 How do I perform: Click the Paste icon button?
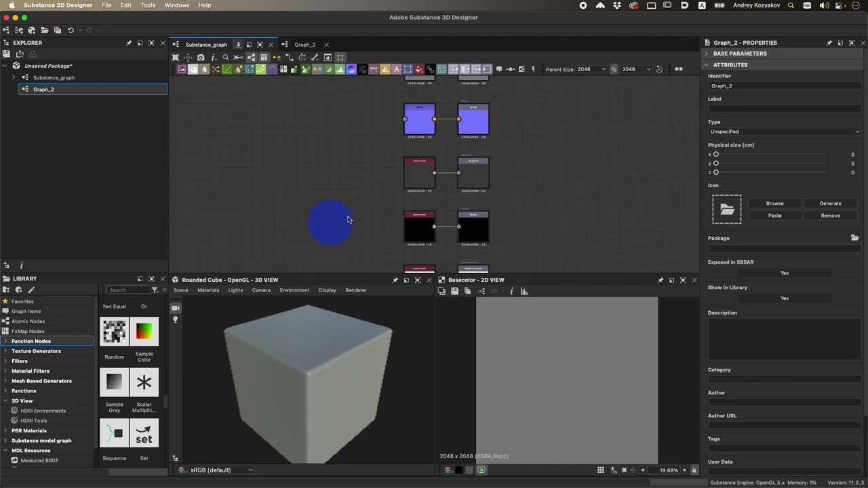pos(774,216)
